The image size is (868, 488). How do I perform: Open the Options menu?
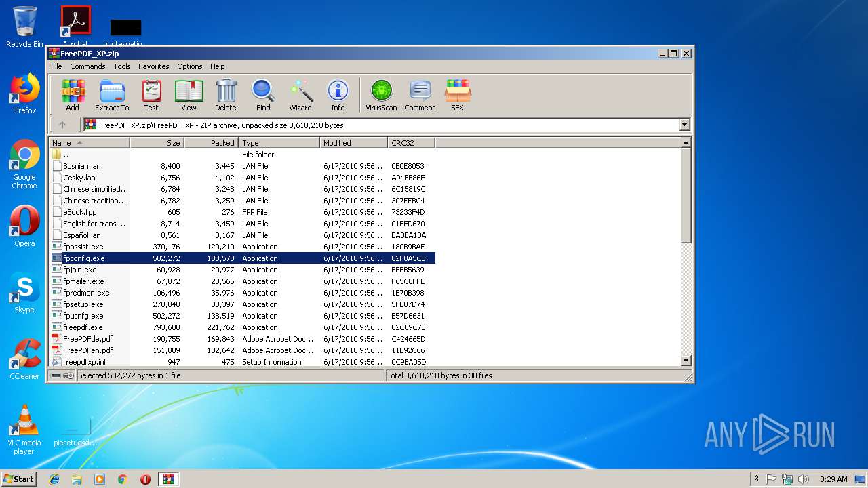(190, 66)
